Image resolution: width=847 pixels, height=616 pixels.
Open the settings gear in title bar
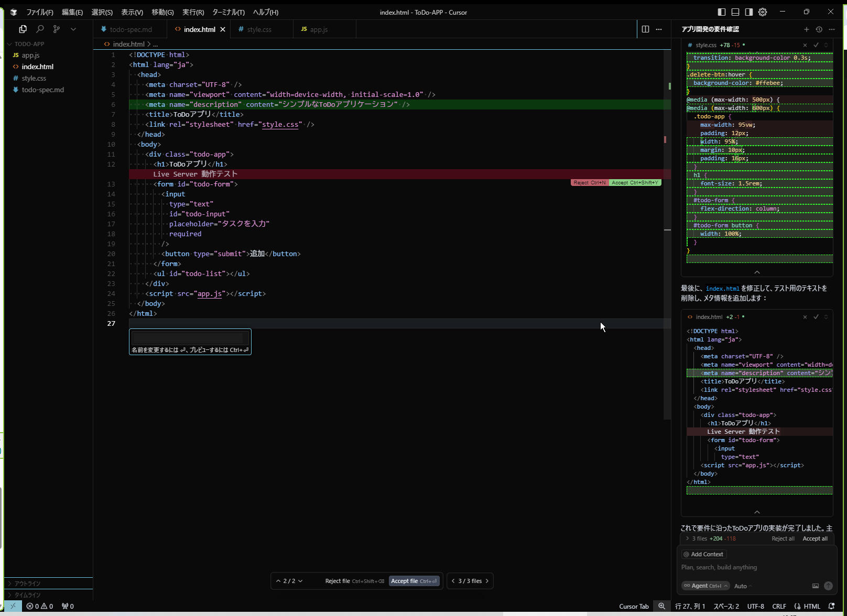pyautogui.click(x=763, y=12)
